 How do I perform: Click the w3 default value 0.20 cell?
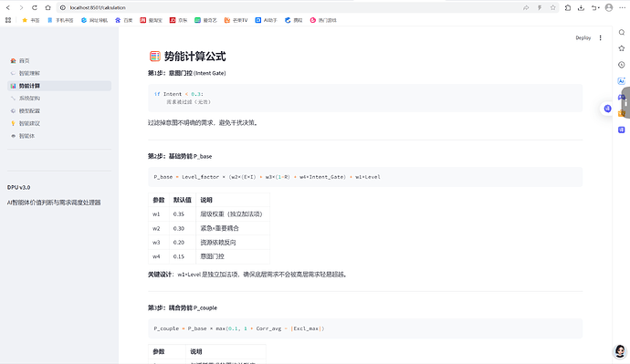182,243
